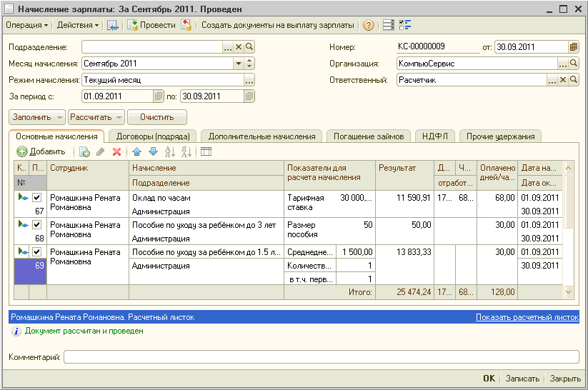The width and height of the screenshot is (588, 390).
Task: Click the Сотрудник column header
Action: (x=88, y=175)
